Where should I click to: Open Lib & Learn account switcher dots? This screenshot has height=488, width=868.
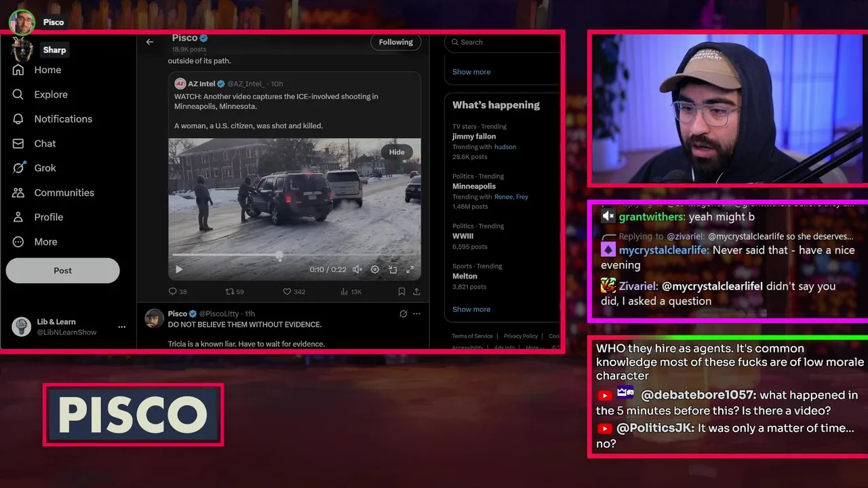coord(121,327)
